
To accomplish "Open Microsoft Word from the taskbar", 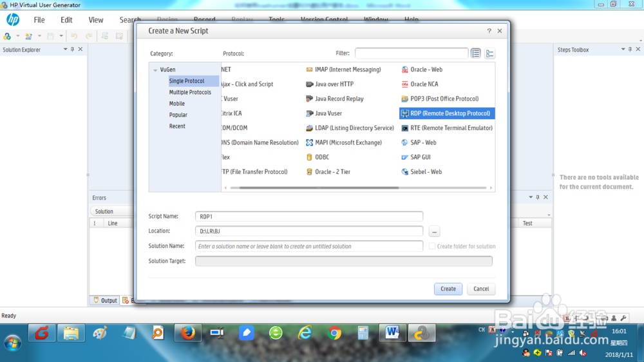I will point(392,333).
